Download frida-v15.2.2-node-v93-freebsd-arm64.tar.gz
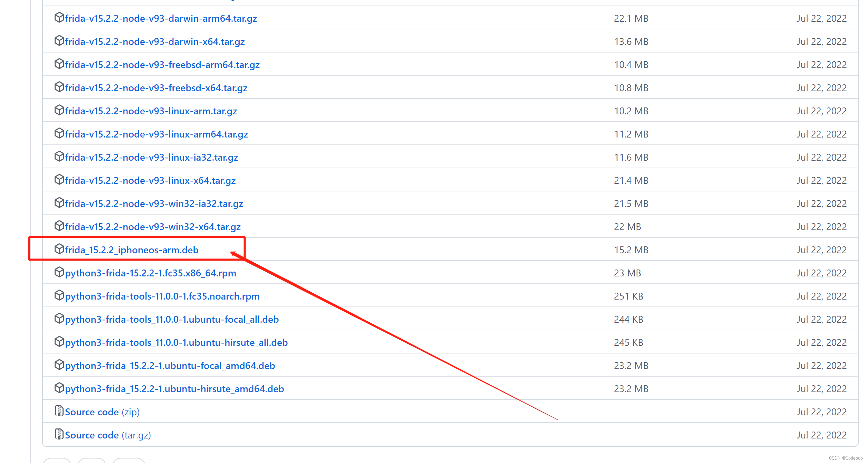 162,65
